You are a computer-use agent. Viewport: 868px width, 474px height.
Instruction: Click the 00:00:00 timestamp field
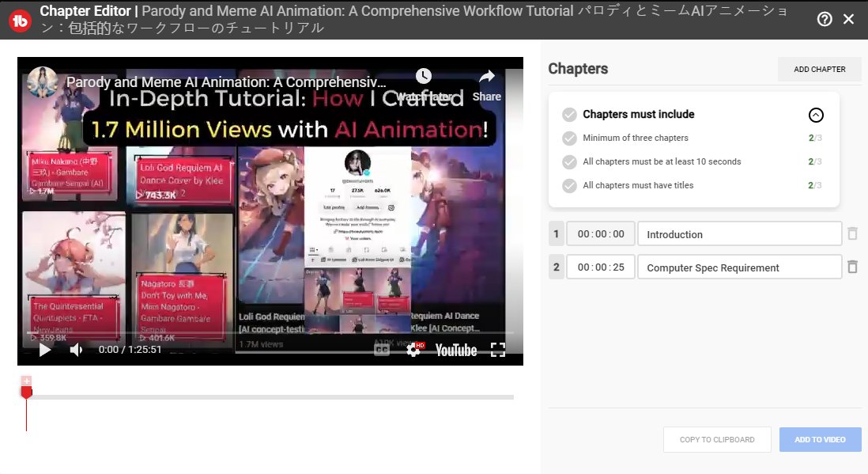(601, 234)
